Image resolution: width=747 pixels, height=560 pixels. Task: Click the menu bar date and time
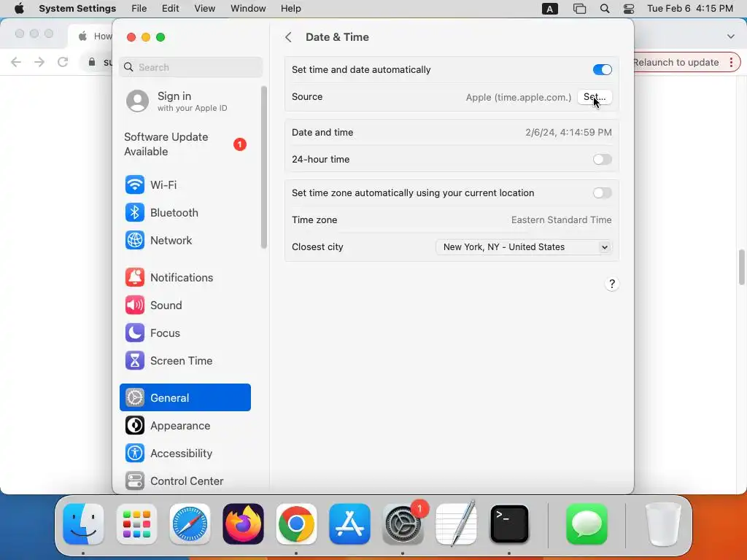(690, 9)
